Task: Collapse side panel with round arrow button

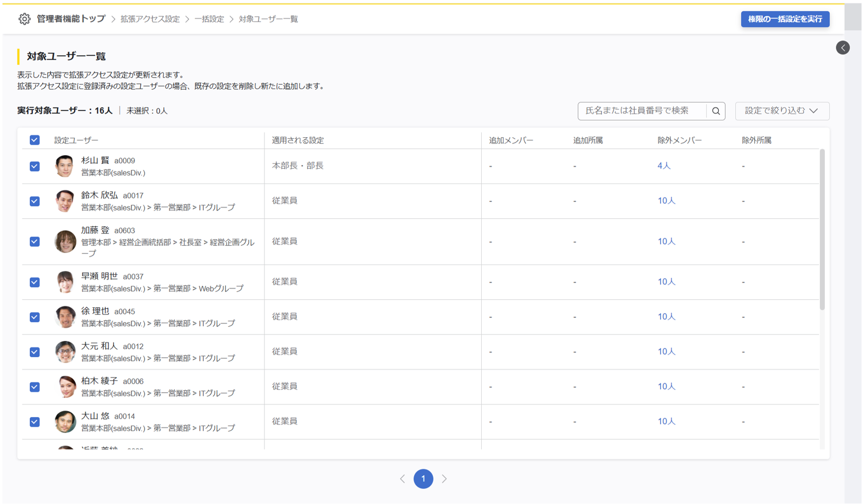Action: coord(843,48)
